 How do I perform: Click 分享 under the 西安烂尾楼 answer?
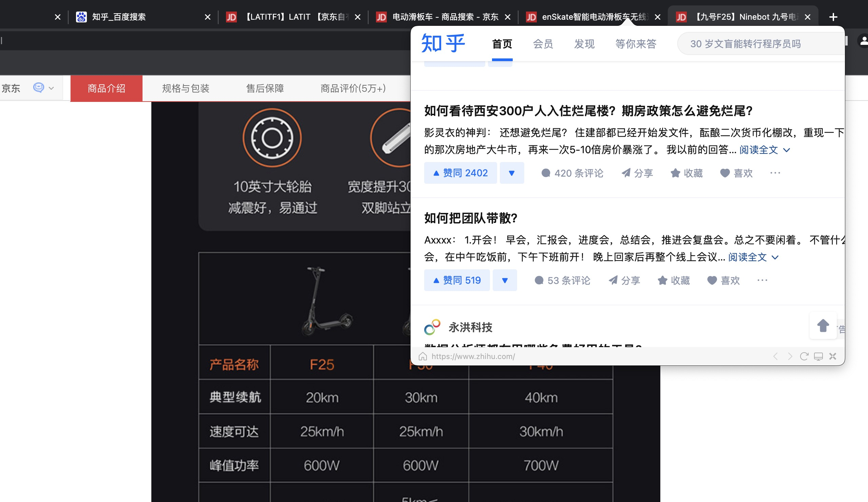tap(637, 173)
